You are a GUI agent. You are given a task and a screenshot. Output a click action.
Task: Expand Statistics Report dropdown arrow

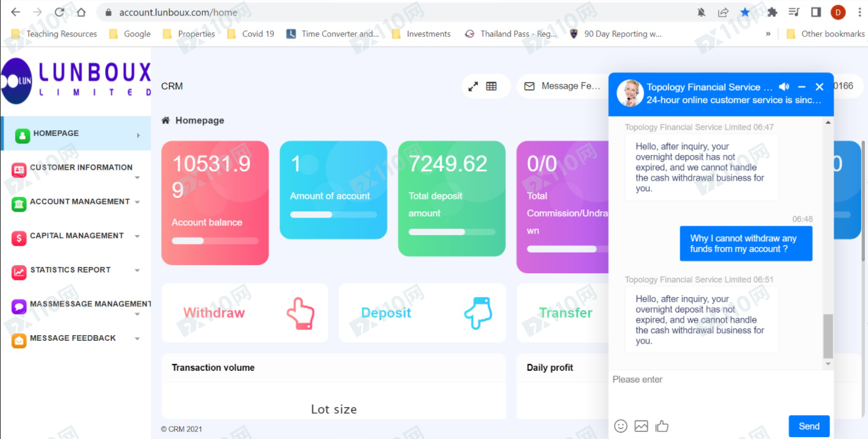137,270
